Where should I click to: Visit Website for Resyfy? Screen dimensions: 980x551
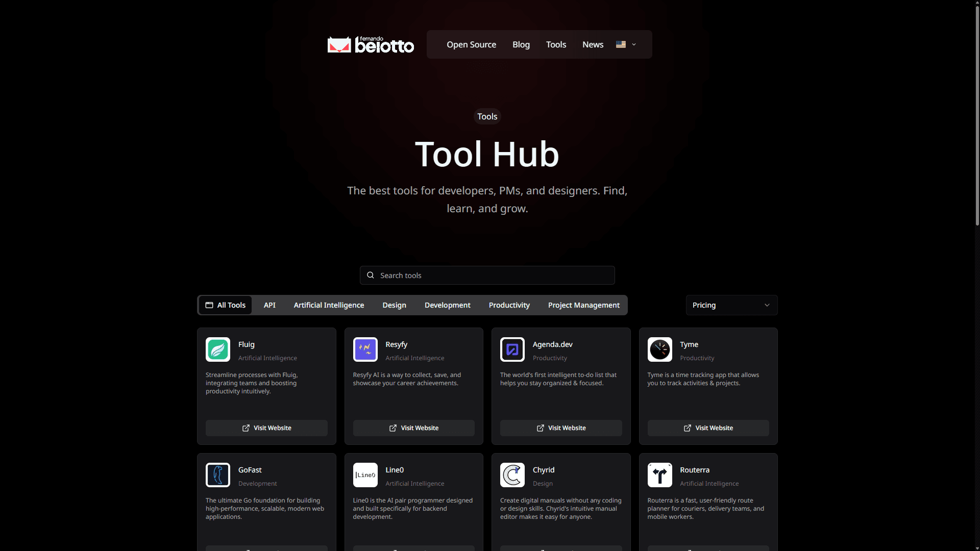[414, 428]
